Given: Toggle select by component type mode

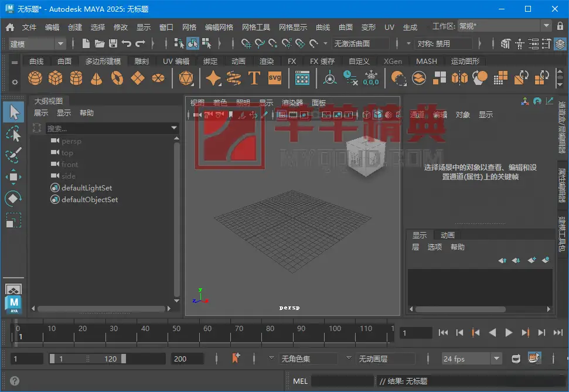Looking at the screenshot, I should click(207, 43).
